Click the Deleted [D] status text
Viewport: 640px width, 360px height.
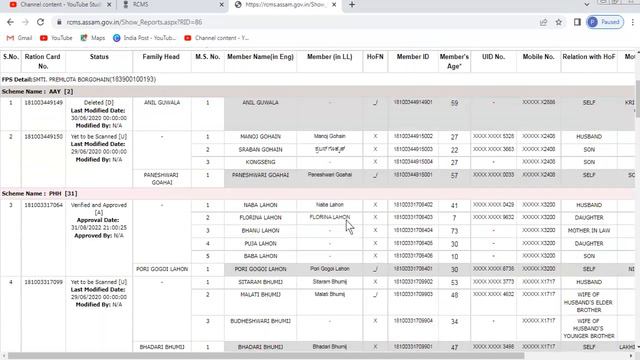point(99,103)
